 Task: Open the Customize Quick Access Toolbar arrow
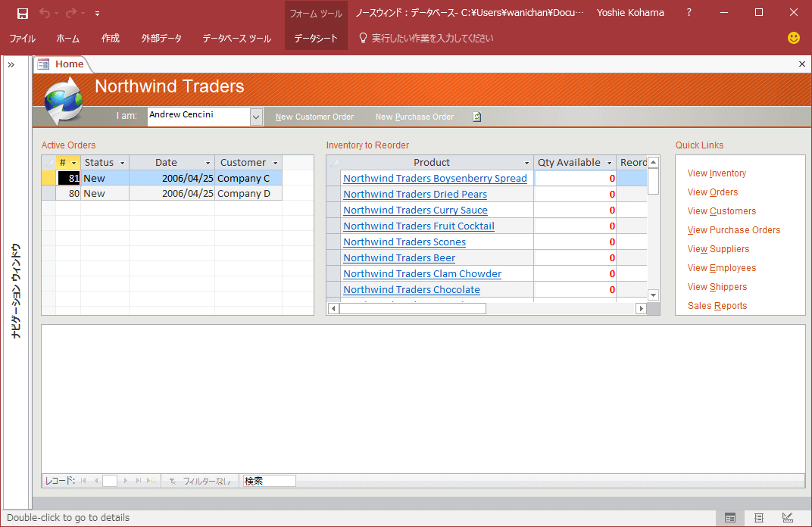[x=98, y=14]
